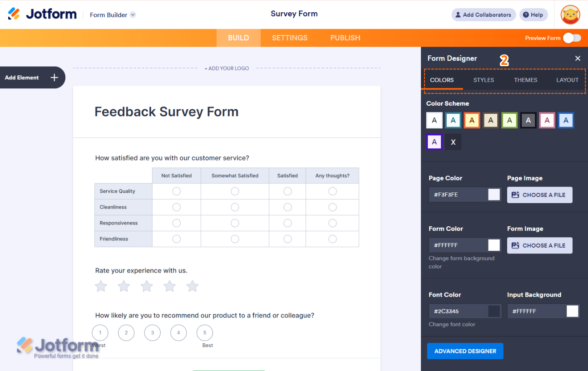Viewport: 588px width, 371px height.
Task: Click the Add Collaborators button
Action: [x=484, y=15]
